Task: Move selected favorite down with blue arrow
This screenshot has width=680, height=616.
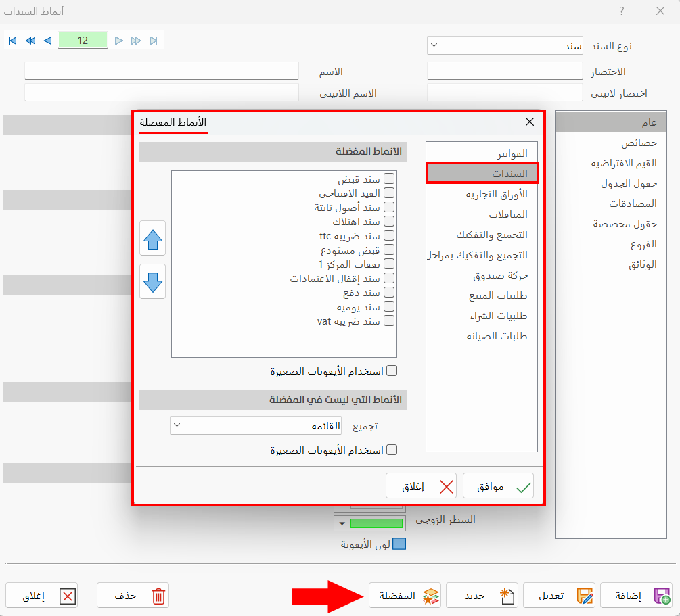Action: pyautogui.click(x=153, y=282)
